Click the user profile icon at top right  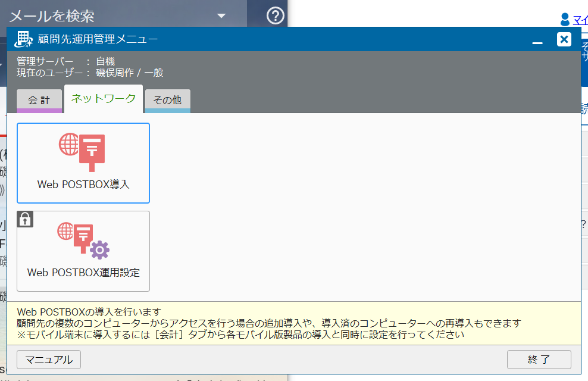click(x=565, y=20)
